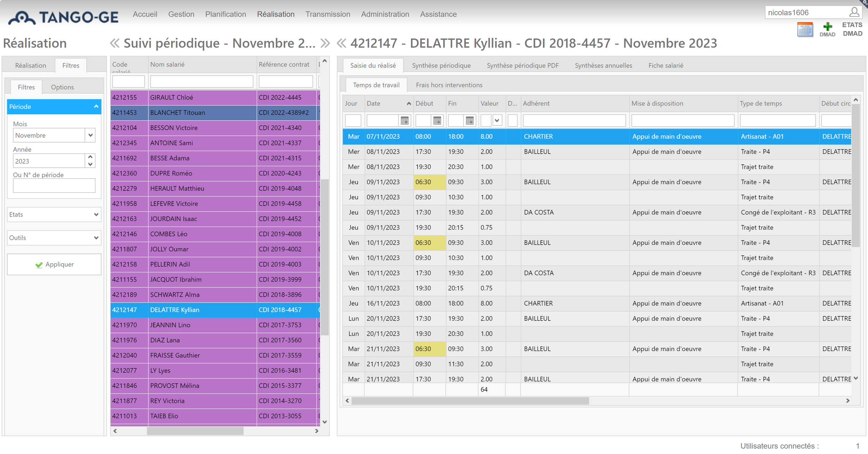Click left double chevron before 4212147 DELATTRE title
The width and height of the screenshot is (868, 454).
click(342, 43)
